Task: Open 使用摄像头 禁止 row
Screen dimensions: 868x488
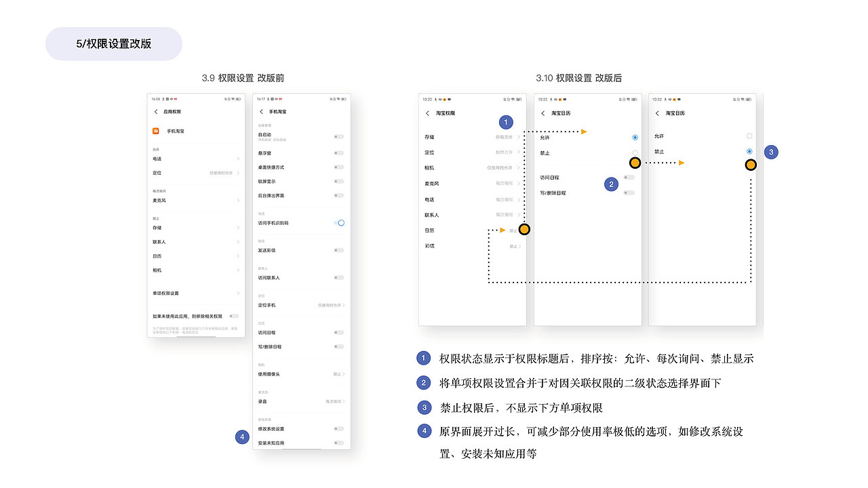Action: [x=302, y=373]
